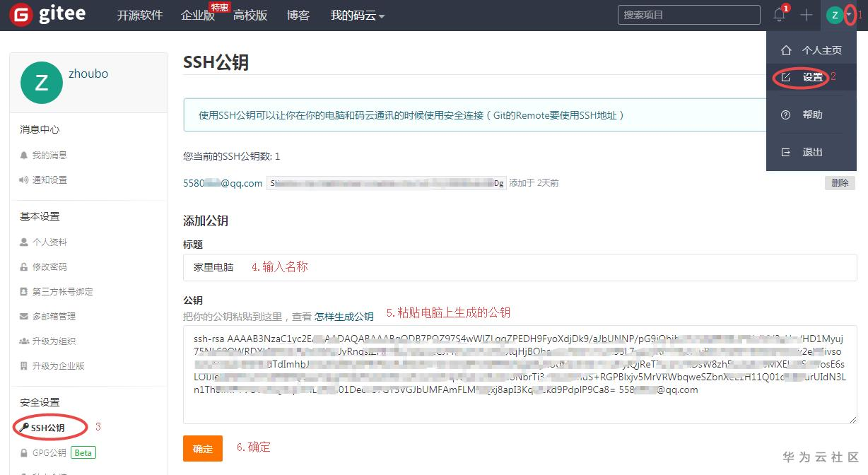Delete the existing SSH key with 删除
Screen dimensions: 868x475
[840, 182]
